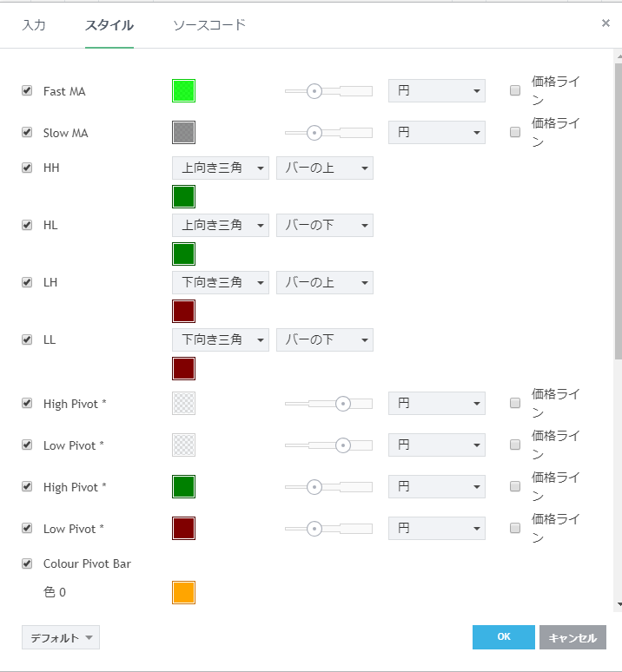
Task: Switch to the 入力 tab
Action: coord(34,25)
